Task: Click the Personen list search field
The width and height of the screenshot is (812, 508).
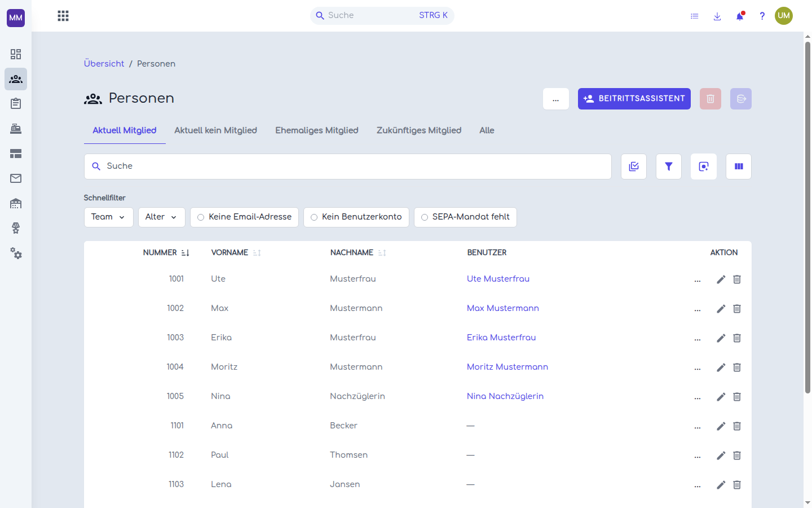Action: (x=348, y=167)
